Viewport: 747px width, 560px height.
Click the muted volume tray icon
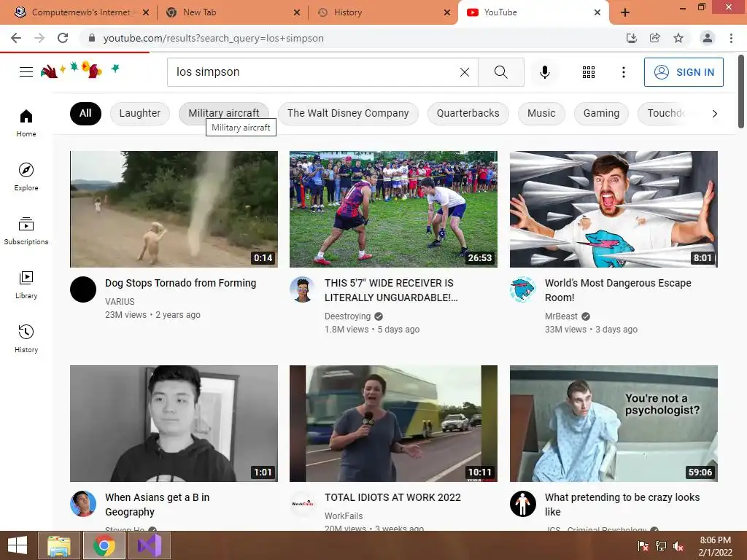pos(678,546)
